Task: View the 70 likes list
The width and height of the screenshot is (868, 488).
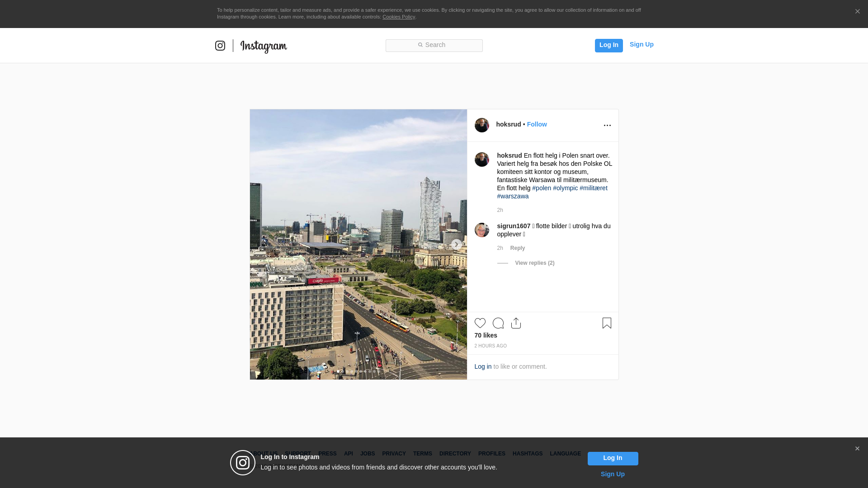Action: pyautogui.click(x=486, y=335)
